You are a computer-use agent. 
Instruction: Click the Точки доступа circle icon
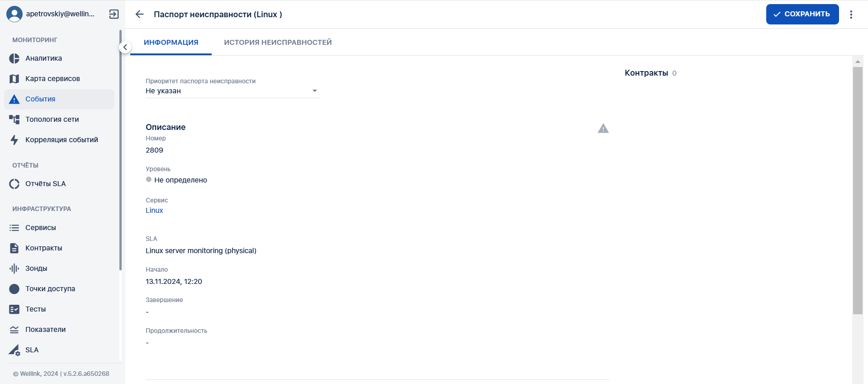[14, 289]
